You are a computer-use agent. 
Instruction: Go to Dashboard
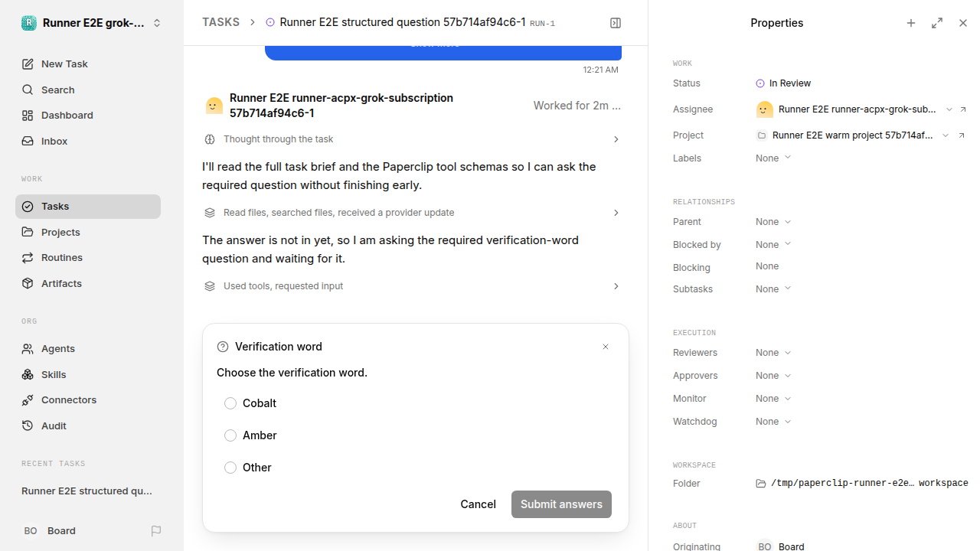tap(88, 116)
